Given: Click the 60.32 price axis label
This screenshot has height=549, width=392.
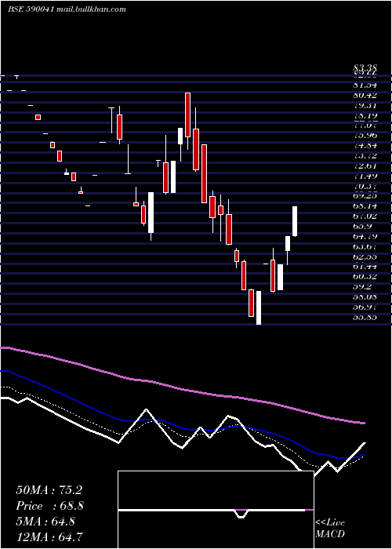Looking at the screenshot, I should coord(365,276).
